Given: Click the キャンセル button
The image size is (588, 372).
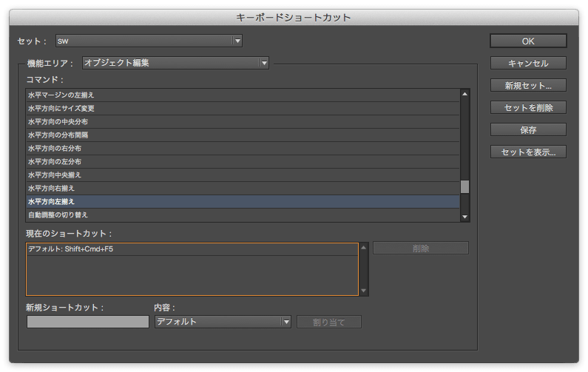Looking at the screenshot, I should coord(528,64).
